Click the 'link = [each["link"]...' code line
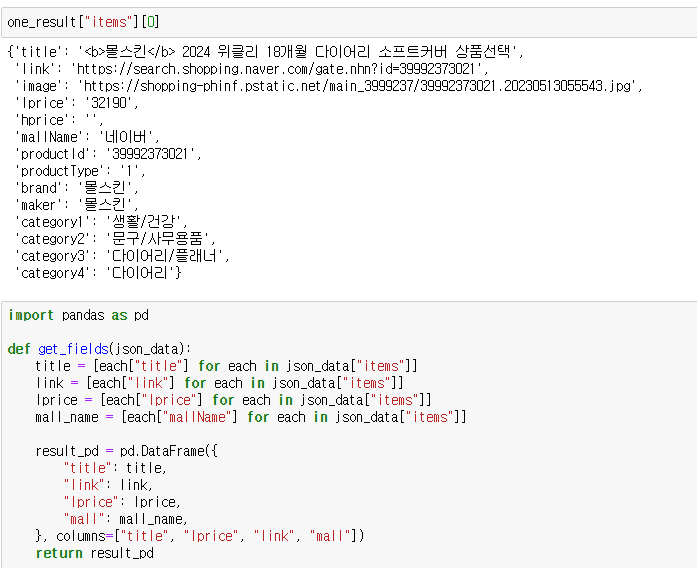 [220, 383]
